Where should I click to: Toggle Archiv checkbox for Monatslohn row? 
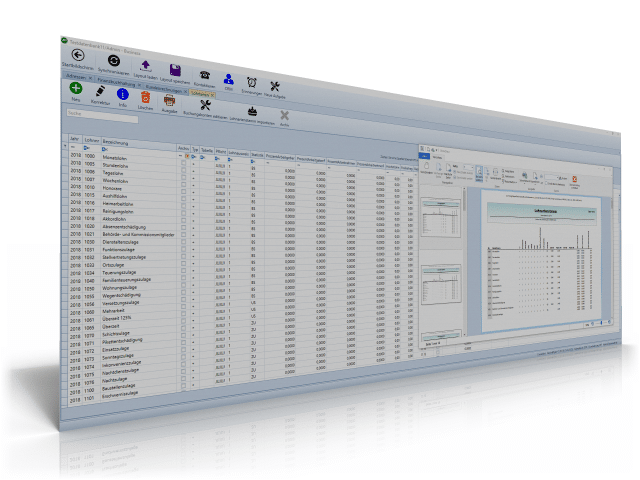tap(184, 163)
